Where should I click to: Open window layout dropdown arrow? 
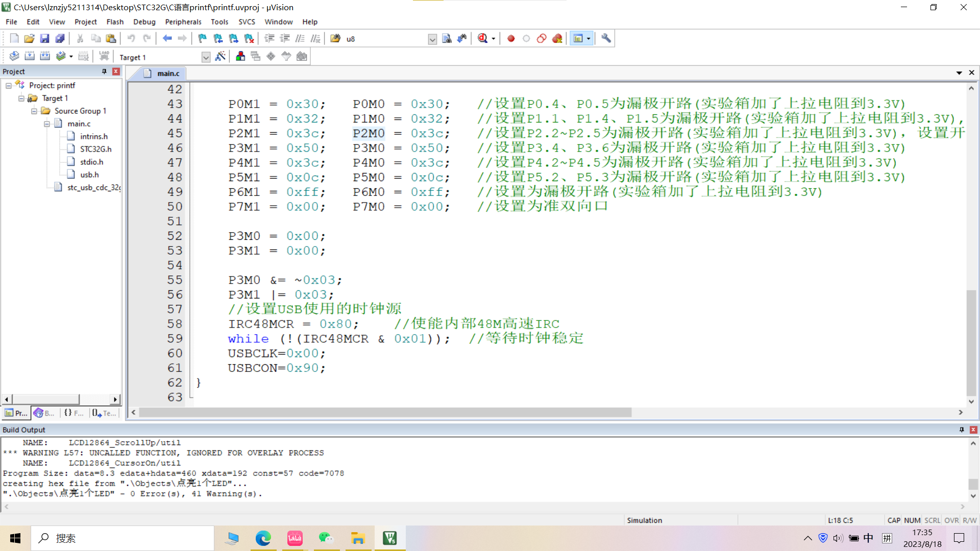pyautogui.click(x=589, y=39)
